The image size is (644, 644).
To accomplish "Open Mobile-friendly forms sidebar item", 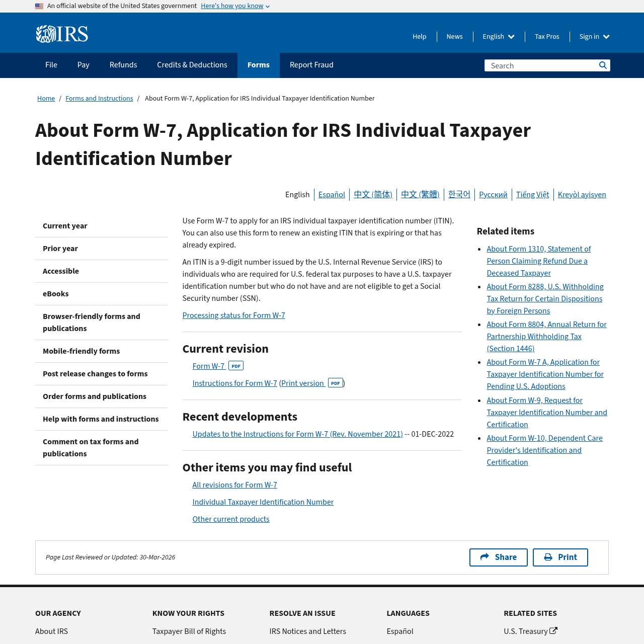I will (x=101, y=351).
